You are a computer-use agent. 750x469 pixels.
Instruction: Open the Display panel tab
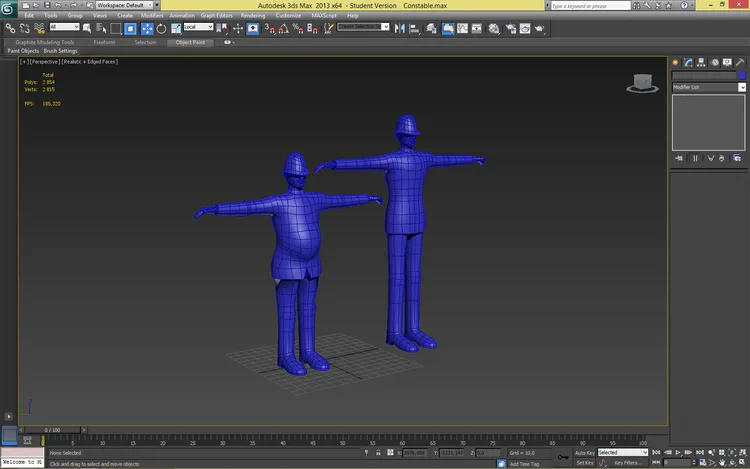pos(727,62)
